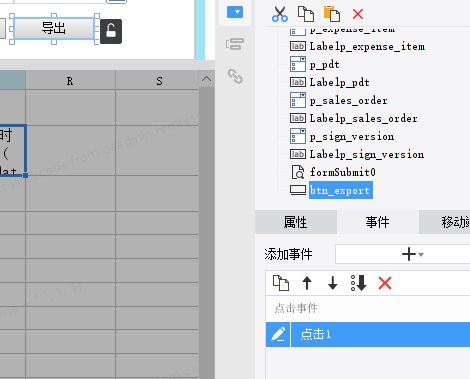The width and height of the screenshot is (470, 379).
Task: Select formSubmit0 in widget tree
Action: [343, 172]
